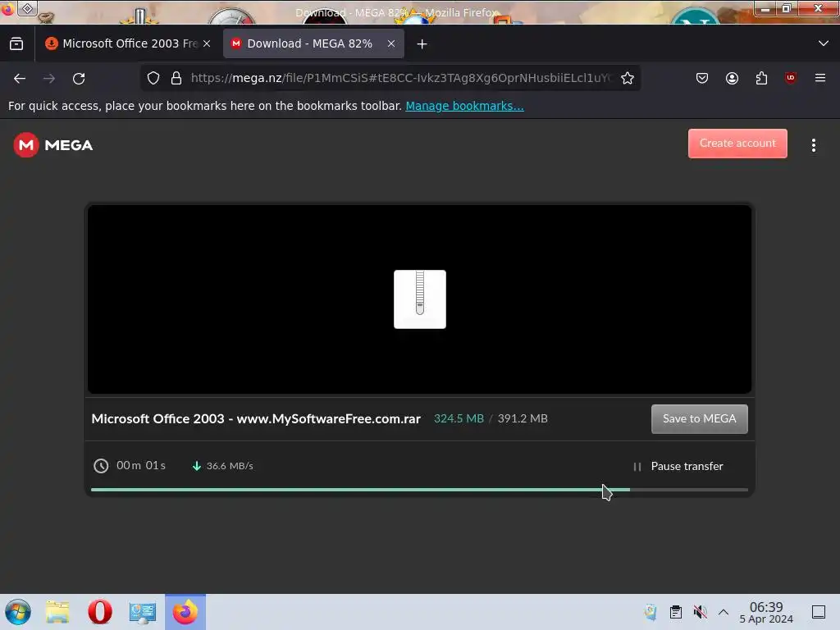Open the Firefox account menu
840x630 pixels.
732,78
